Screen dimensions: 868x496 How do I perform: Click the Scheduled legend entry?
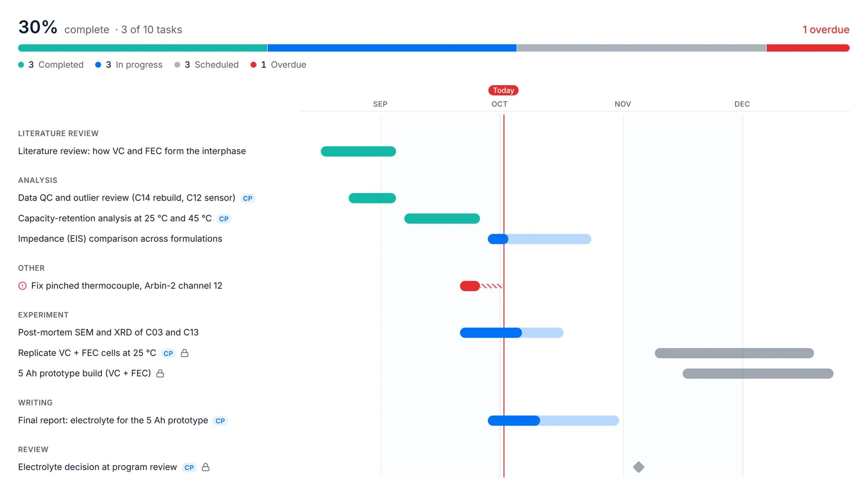206,65
